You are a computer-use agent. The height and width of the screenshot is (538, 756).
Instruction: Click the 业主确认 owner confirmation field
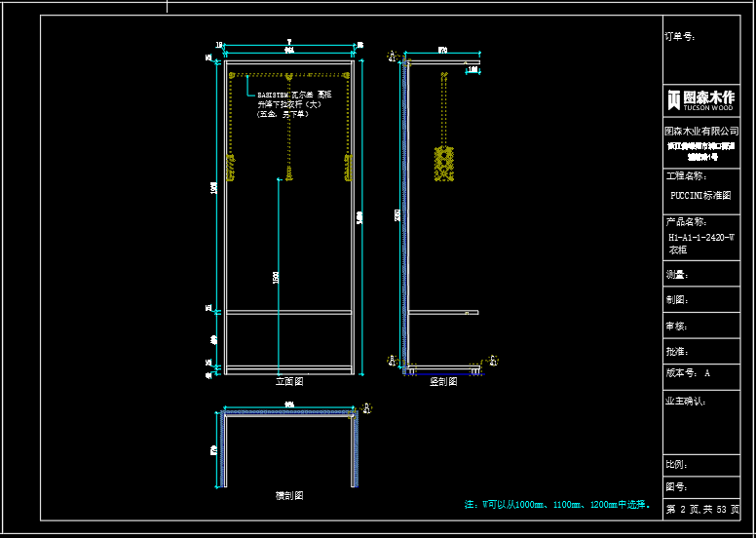coord(685,401)
